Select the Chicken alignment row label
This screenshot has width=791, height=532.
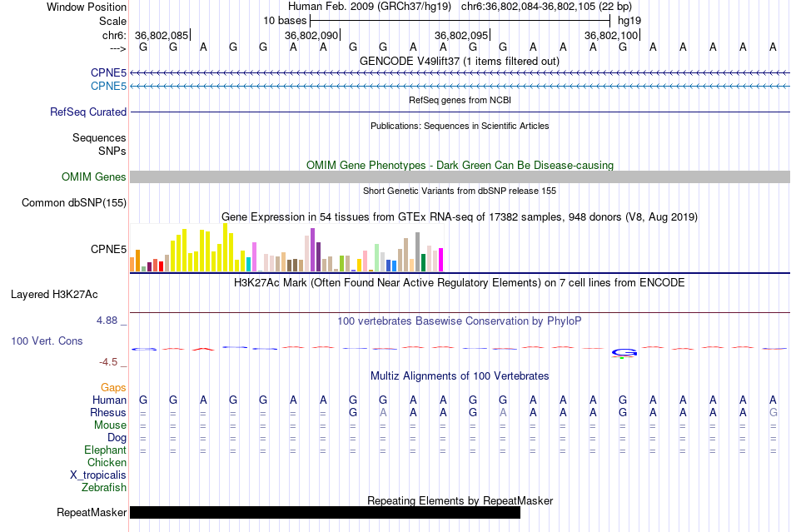[107, 462]
